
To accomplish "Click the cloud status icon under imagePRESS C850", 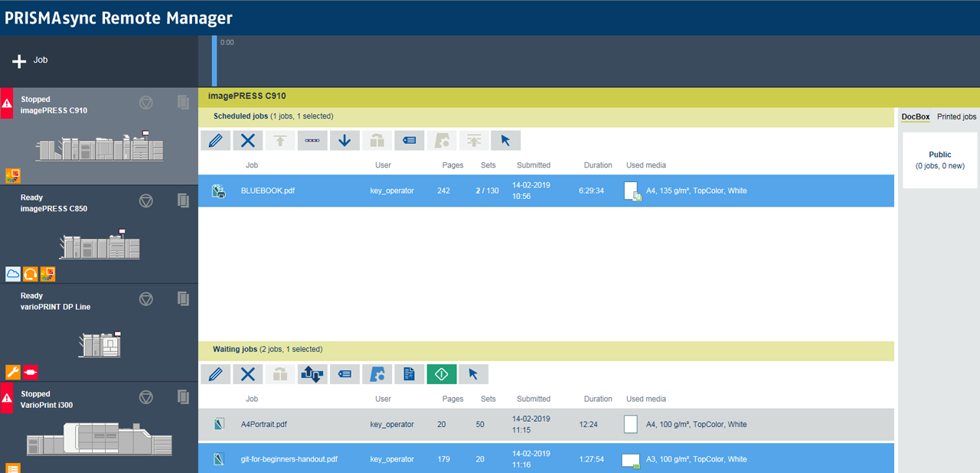I will pyautogui.click(x=13, y=274).
